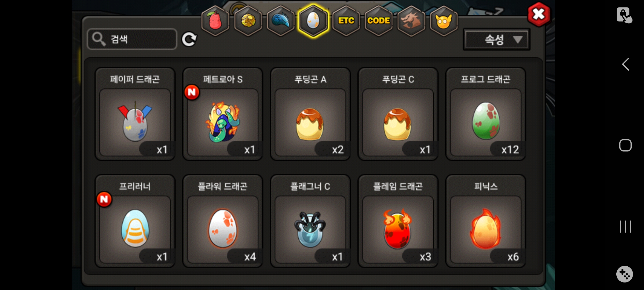Select the 페트로아 S egg
This screenshot has width=644, height=290.
point(223,114)
